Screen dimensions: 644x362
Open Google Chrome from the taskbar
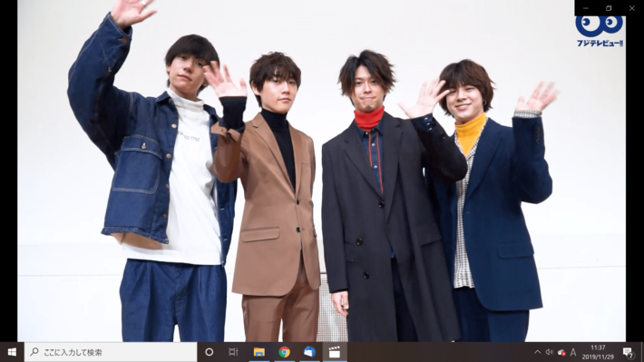pos(284,352)
